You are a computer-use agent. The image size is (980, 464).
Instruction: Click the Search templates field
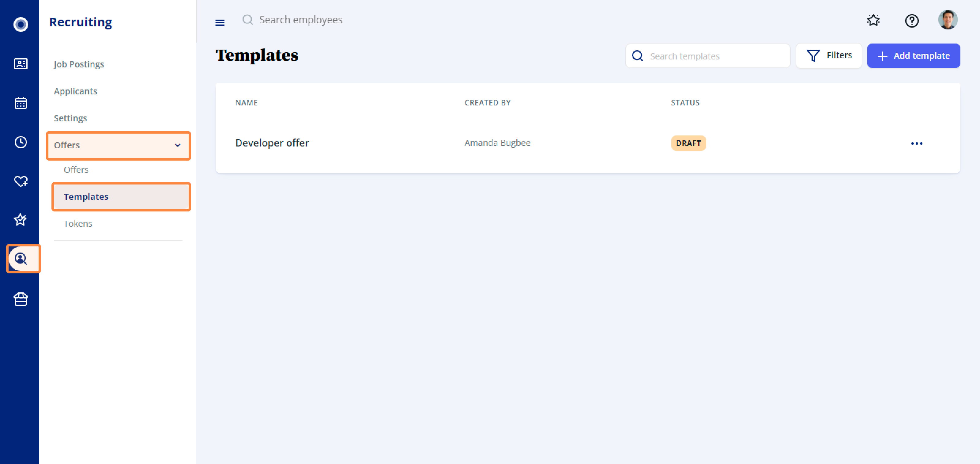[708, 56]
